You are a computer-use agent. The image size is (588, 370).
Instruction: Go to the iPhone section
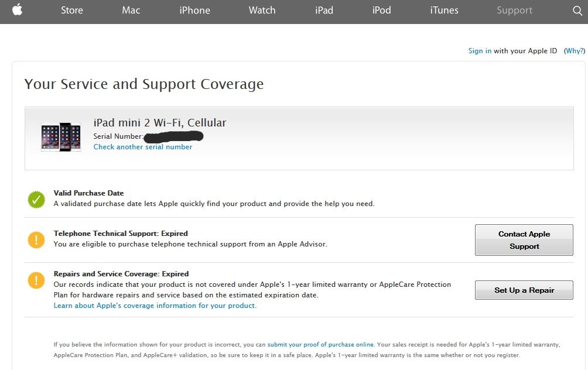(x=194, y=10)
